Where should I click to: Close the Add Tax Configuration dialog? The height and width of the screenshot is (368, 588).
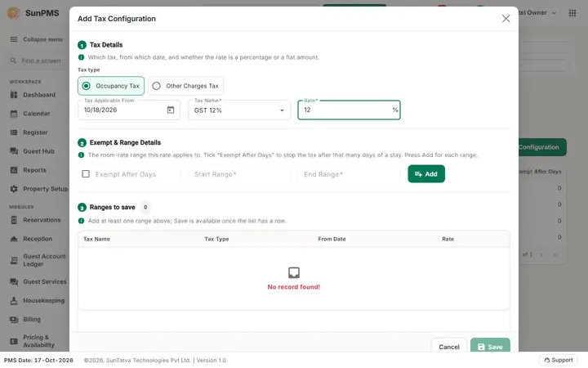(x=506, y=18)
